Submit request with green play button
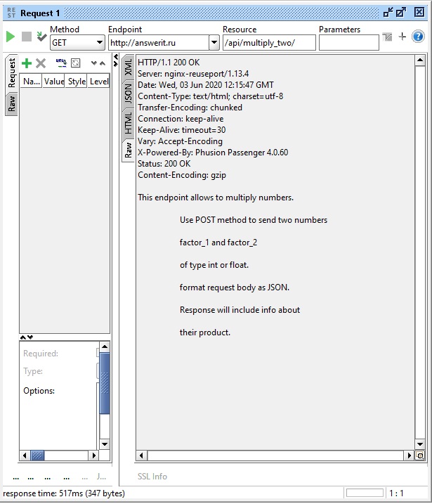The height and width of the screenshot is (504, 432). (x=11, y=37)
